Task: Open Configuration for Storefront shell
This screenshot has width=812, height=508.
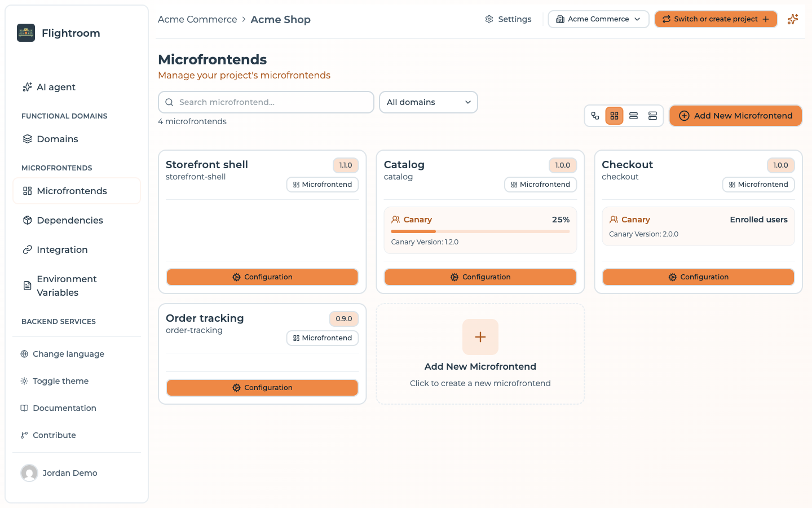Action: [x=262, y=277]
